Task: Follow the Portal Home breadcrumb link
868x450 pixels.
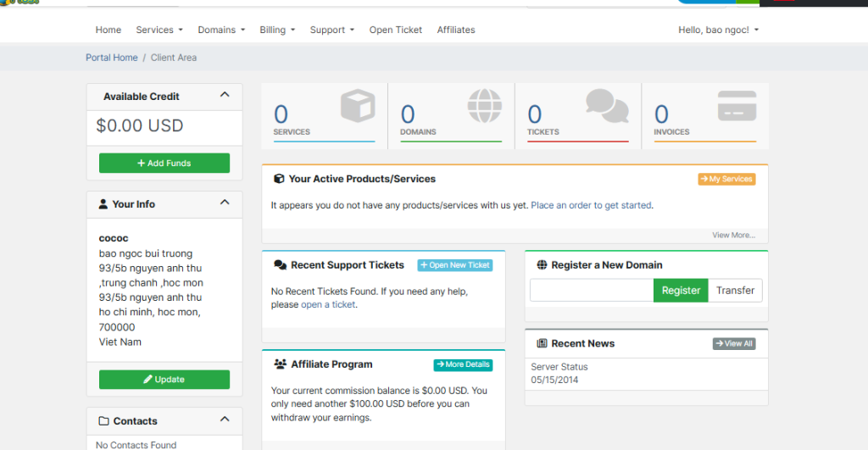Action: click(112, 58)
